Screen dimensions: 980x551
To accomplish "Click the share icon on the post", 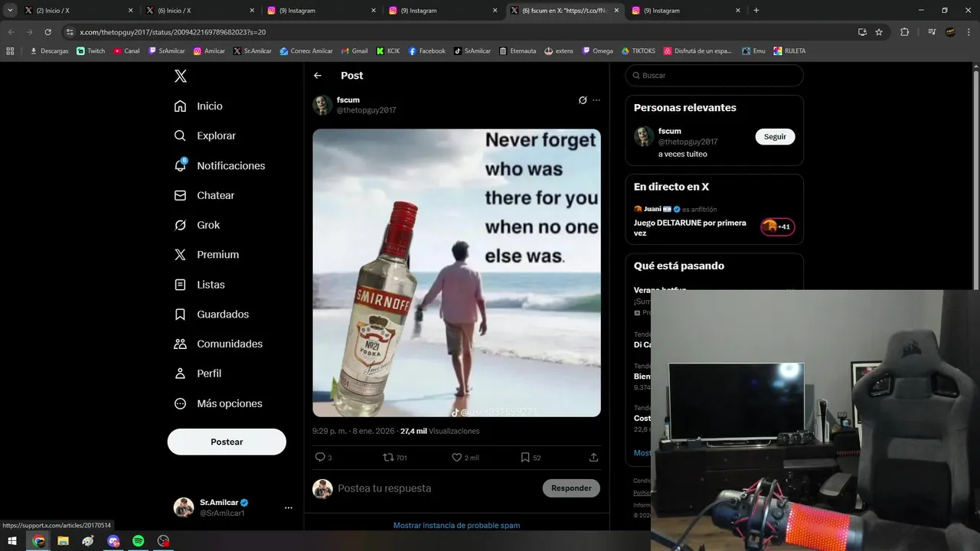I will click(593, 457).
